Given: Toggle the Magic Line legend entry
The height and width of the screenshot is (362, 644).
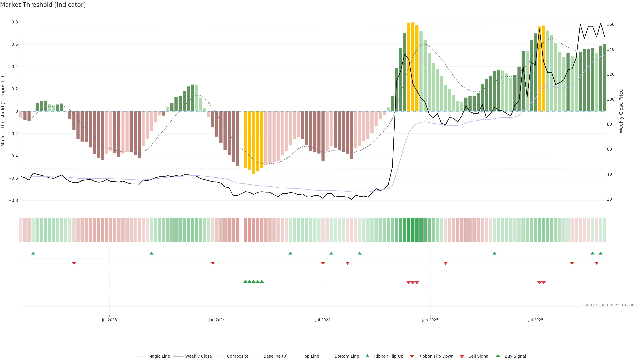Looking at the screenshot, I should (x=159, y=356).
